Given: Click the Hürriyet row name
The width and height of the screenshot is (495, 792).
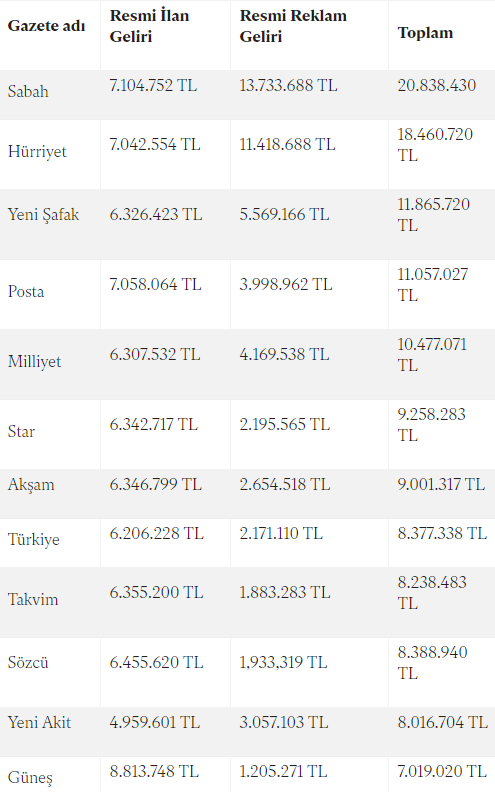Looking at the screenshot, I should pyautogui.click(x=37, y=152).
